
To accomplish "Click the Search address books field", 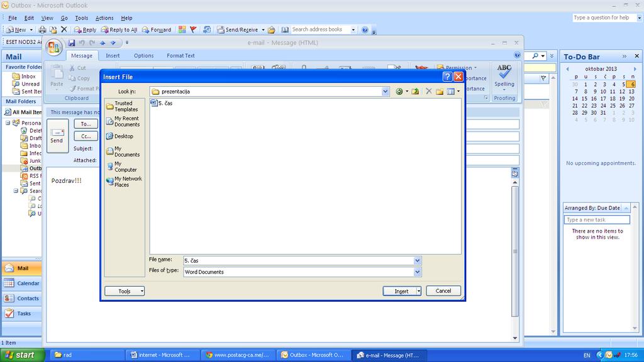I will [x=320, y=30].
